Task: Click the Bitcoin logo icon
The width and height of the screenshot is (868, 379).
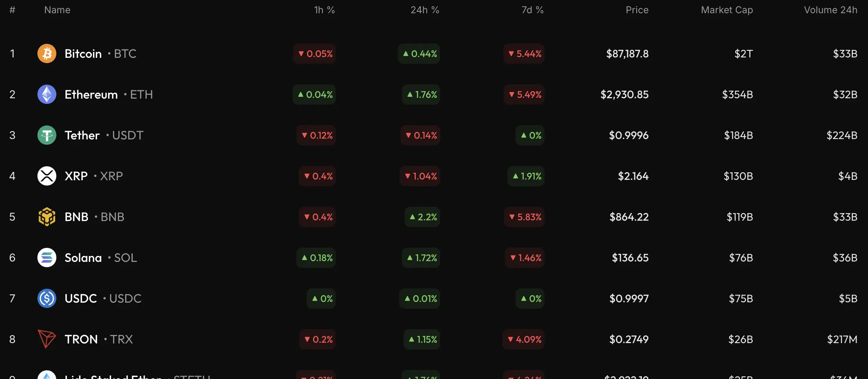Action: coord(47,54)
